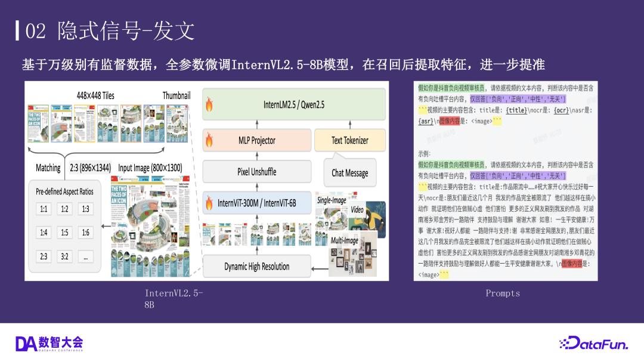Click the '448×448 Tiles' label
644x362 pixels.
[95, 96]
